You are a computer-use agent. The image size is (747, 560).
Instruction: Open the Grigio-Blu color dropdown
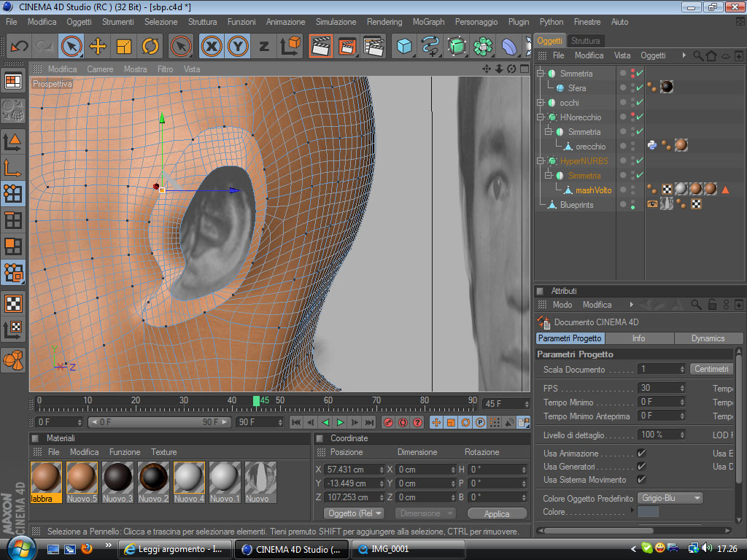coord(670,498)
